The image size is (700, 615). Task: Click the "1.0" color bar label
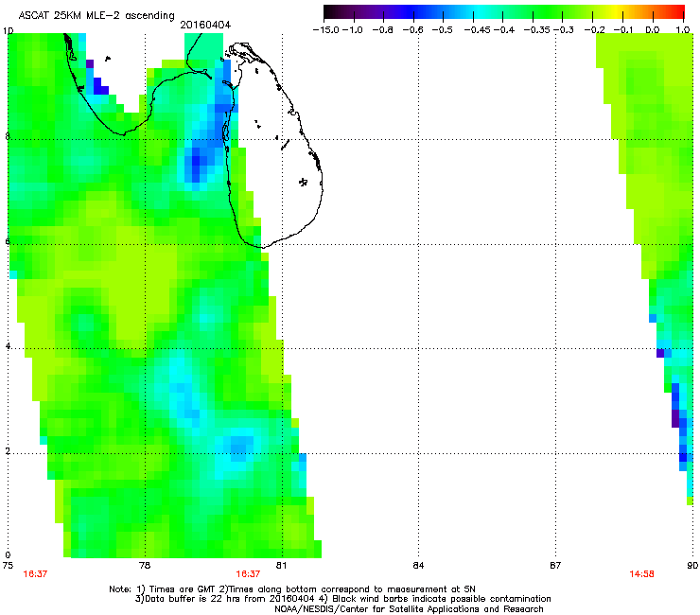[683, 30]
